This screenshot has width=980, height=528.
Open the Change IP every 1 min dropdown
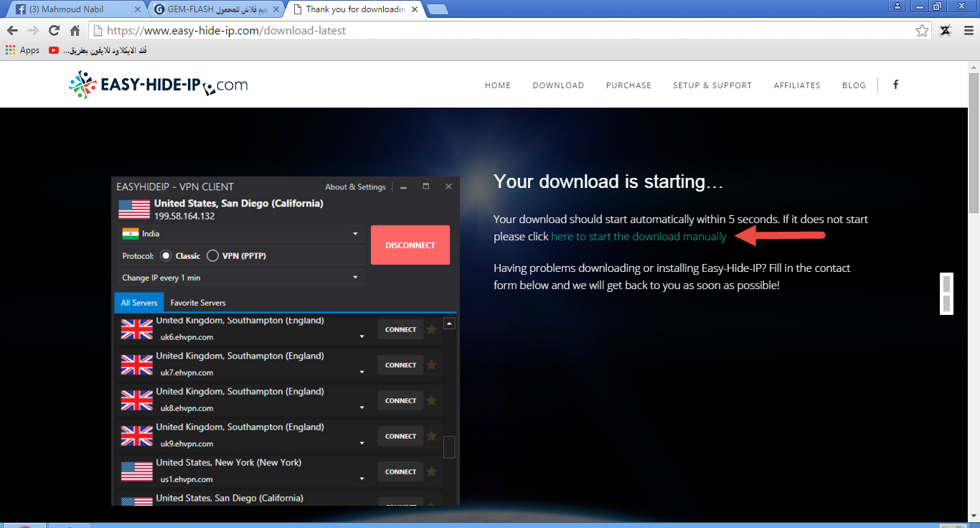[240, 278]
